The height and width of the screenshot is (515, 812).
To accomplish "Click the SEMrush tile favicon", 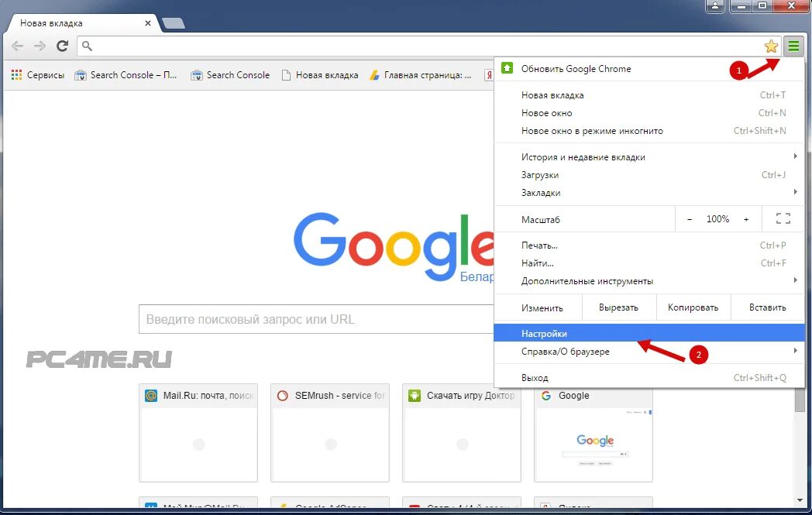I will click(283, 396).
